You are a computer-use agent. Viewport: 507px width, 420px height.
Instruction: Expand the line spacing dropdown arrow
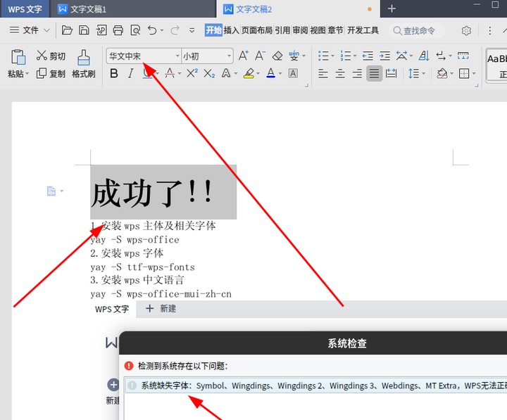click(x=424, y=74)
